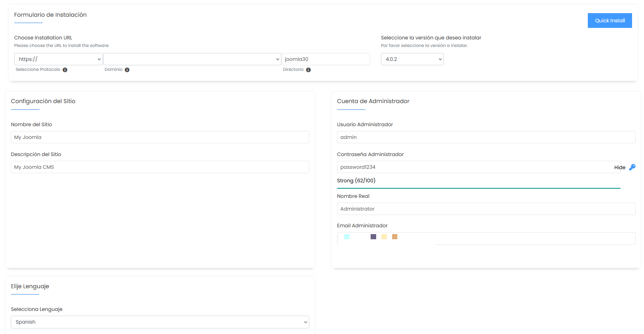The image size is (644, 334).
Task: Open the empty Dominio dropdown
Action: 192,59
